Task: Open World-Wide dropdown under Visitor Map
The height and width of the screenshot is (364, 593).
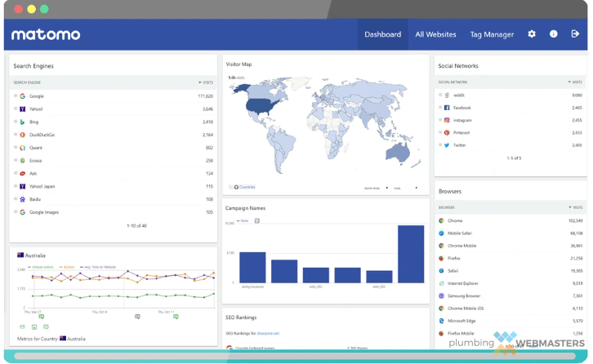Action: [x=376, y=188]
